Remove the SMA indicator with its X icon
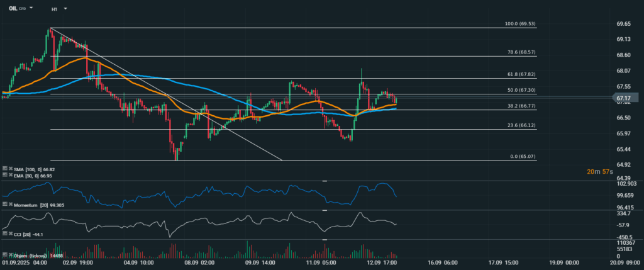644x270 pixels. click(x=11, y=169)
